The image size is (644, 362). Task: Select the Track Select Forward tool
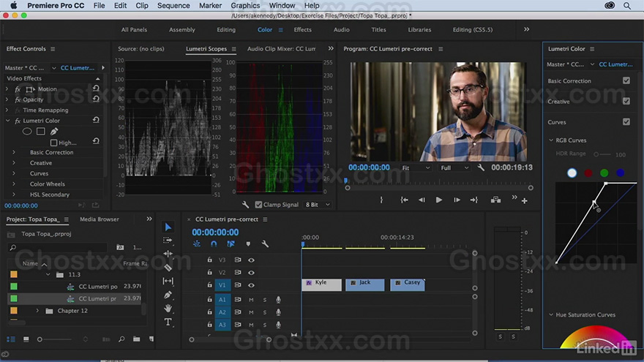(168, 240)
